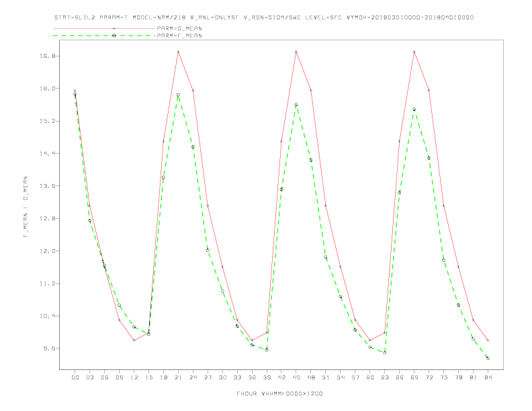Click the 12 x-axis hour label

tap(134, 377)
